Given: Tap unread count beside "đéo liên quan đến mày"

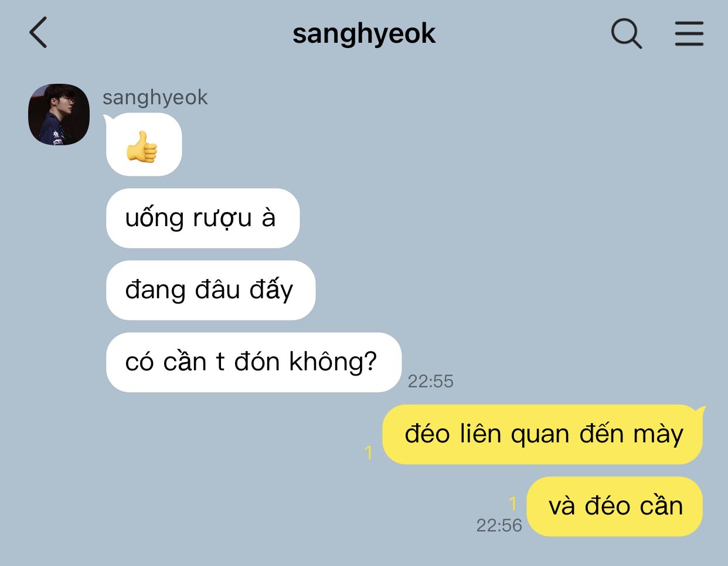Looking at the screenshot, I should pos(369,452).
